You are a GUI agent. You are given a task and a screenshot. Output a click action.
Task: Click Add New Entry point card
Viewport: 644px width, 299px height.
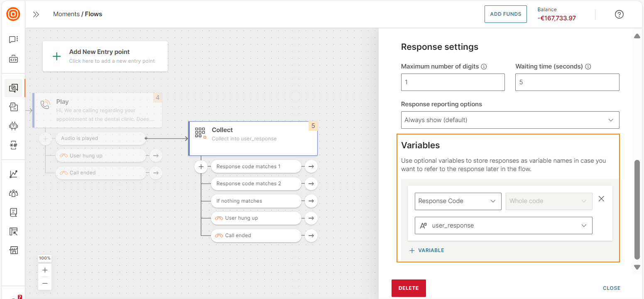point(105,56)
